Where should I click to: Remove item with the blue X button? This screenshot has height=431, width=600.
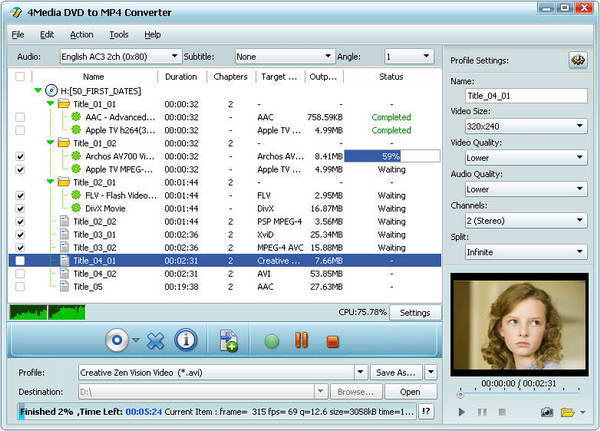tap(155, 340)
